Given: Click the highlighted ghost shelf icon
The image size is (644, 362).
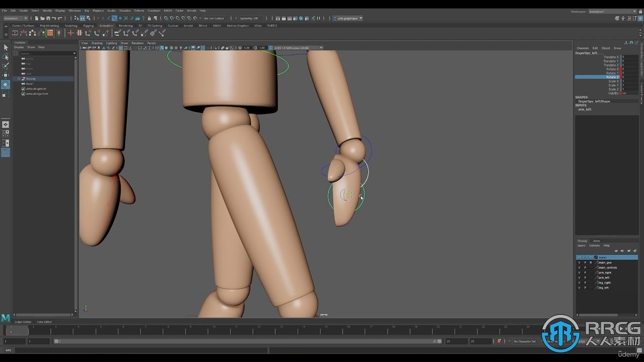Looking at the screenshot, I should tap(50, 33).
